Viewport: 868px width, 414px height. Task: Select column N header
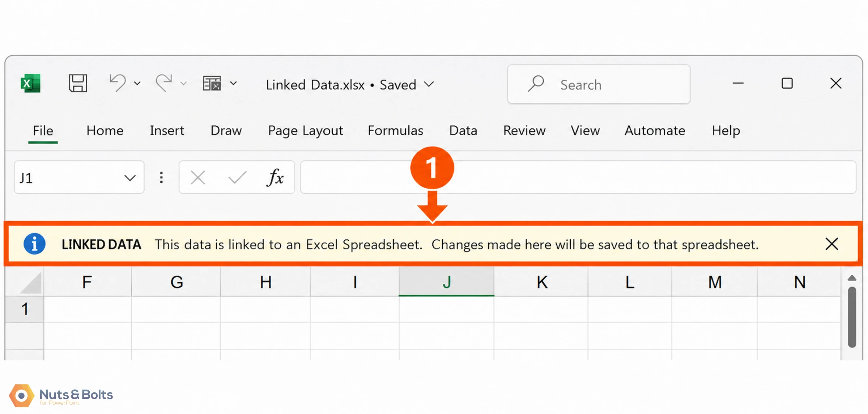(799, 282)
